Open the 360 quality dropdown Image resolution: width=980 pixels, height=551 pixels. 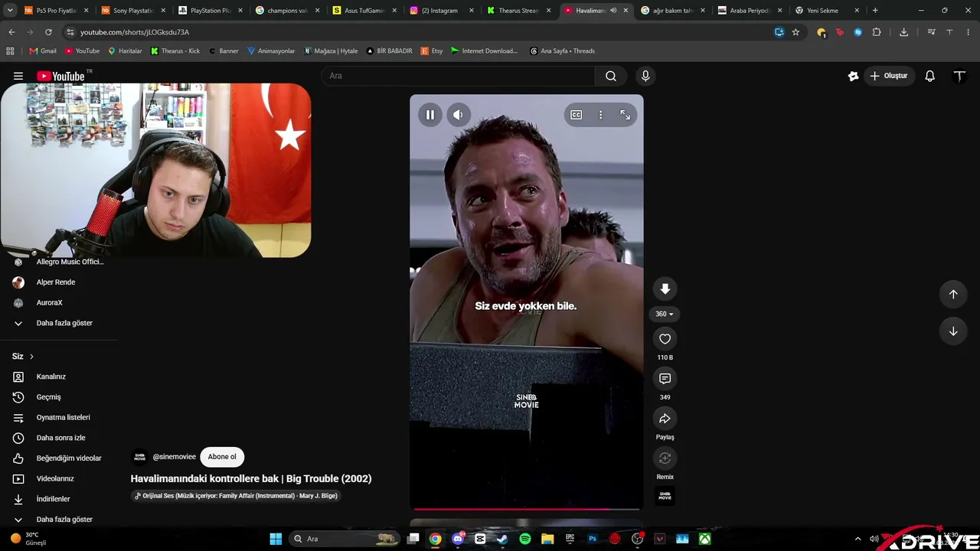point(665,314)
